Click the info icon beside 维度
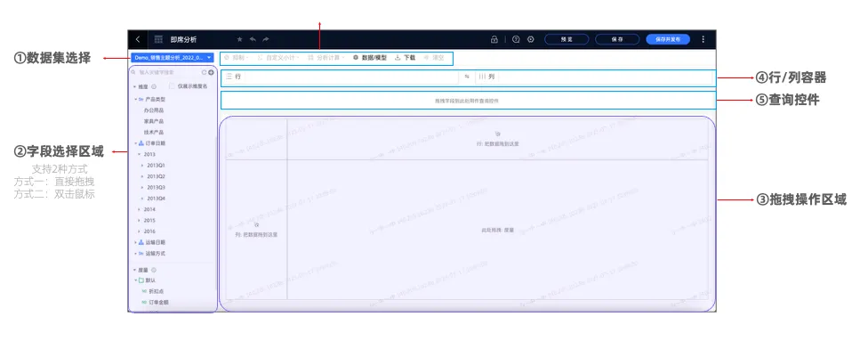The height and width of the screenshot is (341, 868). pos(153,86)
